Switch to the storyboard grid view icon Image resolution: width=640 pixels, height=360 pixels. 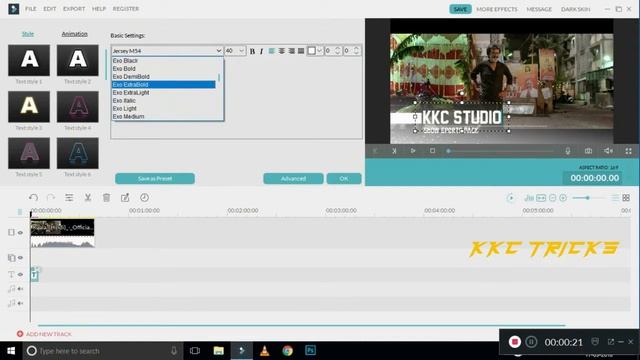[626, 198]
